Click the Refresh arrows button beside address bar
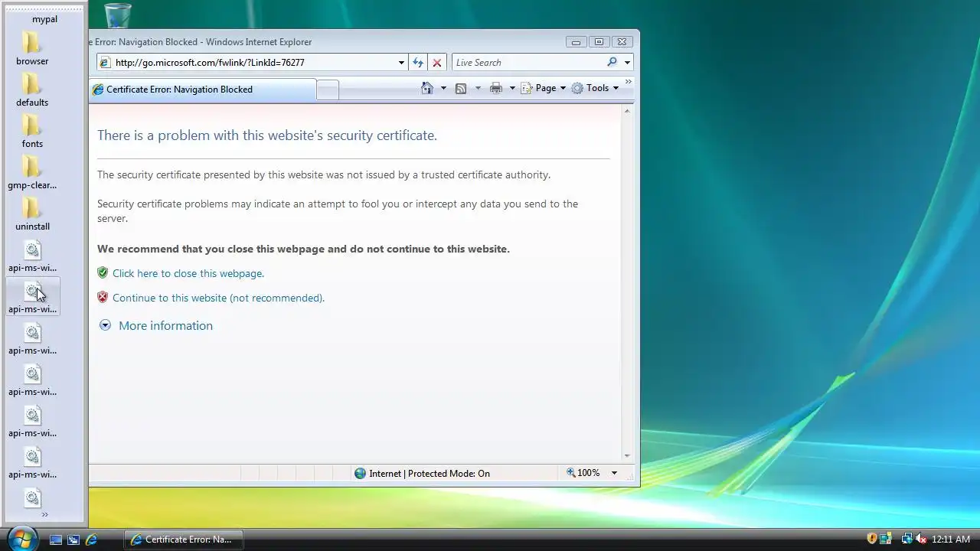This screenshot has width=980, height=551. click(418, 63)
